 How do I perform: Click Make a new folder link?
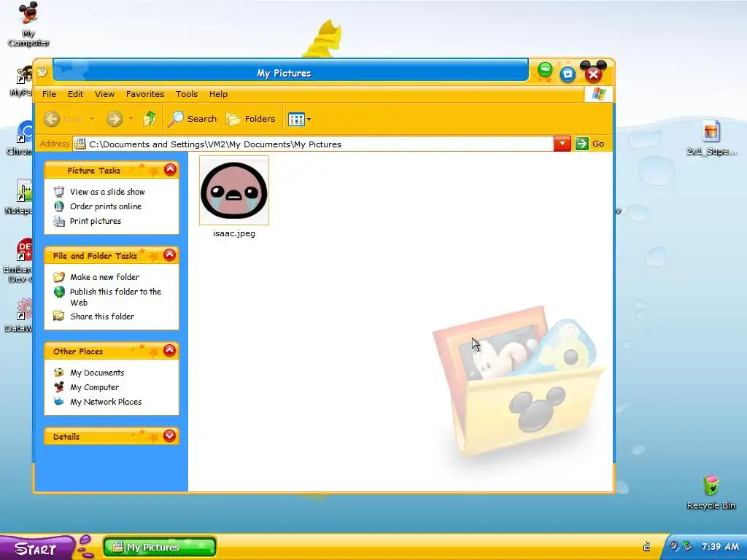(x=104, y=276)
